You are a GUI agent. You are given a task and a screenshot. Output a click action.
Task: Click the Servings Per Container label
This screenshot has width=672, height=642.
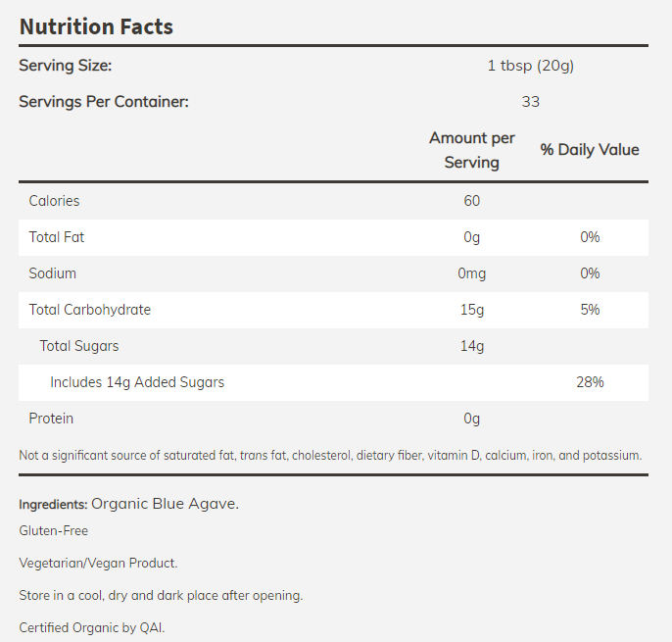tap(104, 101)
